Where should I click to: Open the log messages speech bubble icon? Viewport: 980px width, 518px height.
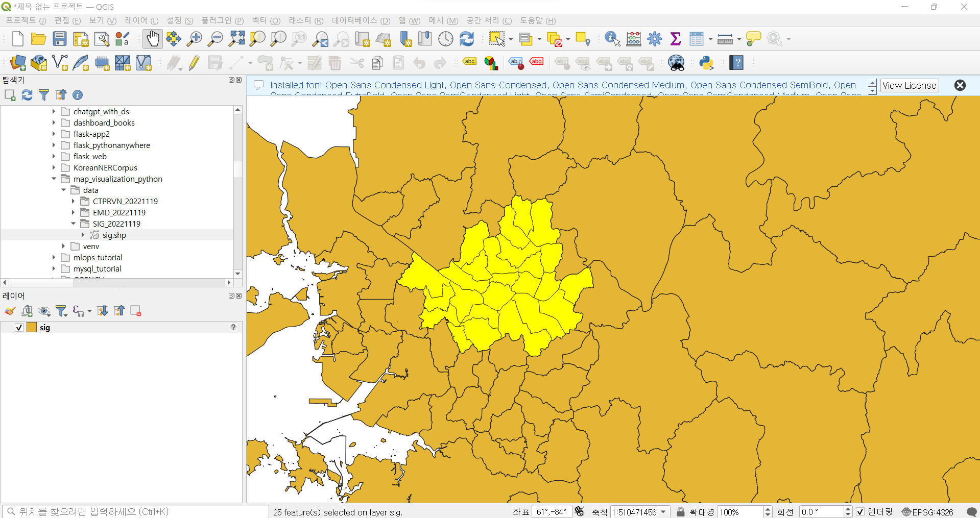[x=972, y=512]
